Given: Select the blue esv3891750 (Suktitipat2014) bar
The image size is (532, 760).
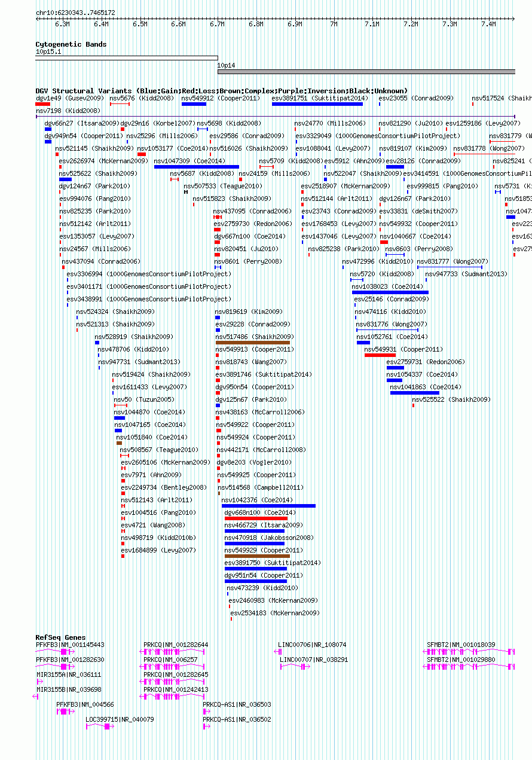Looking at the screenshot, I should [256, 569].
